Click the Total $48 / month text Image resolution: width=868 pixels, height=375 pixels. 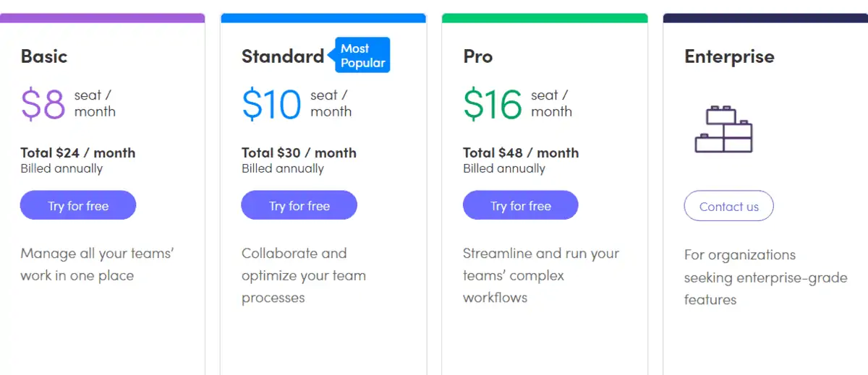click(x=521, y=152)
